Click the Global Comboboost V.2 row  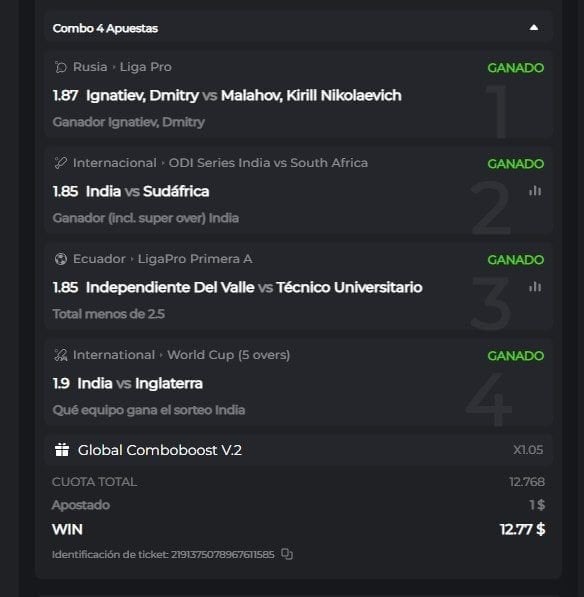tap(299, 450)
